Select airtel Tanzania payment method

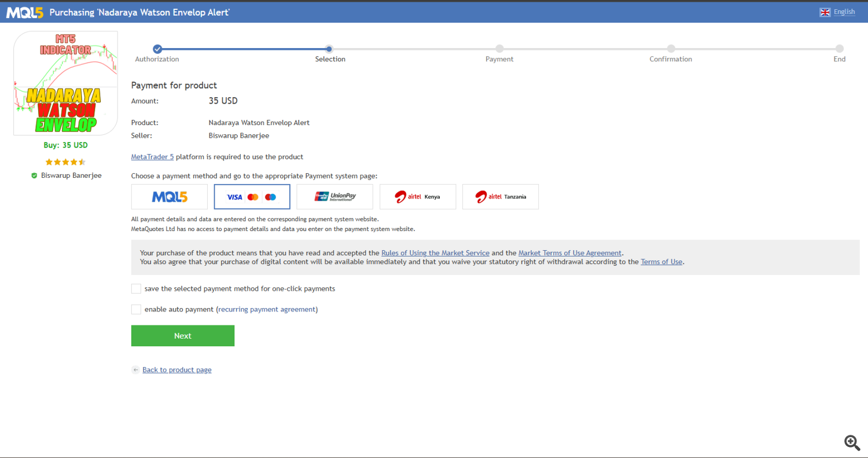point(501,197)
